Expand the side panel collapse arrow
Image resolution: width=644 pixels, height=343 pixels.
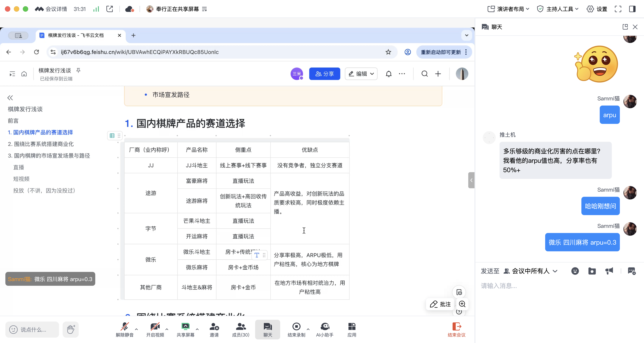pos(471,180)
